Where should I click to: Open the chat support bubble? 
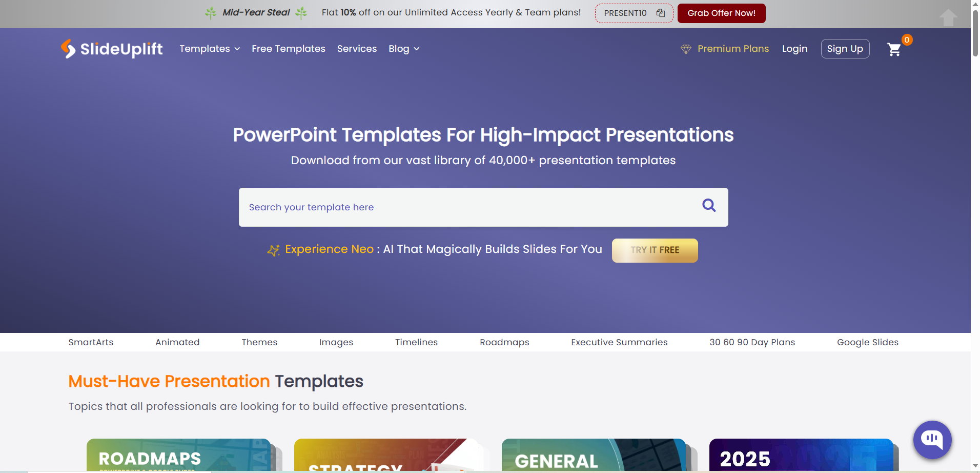[932, 440]
